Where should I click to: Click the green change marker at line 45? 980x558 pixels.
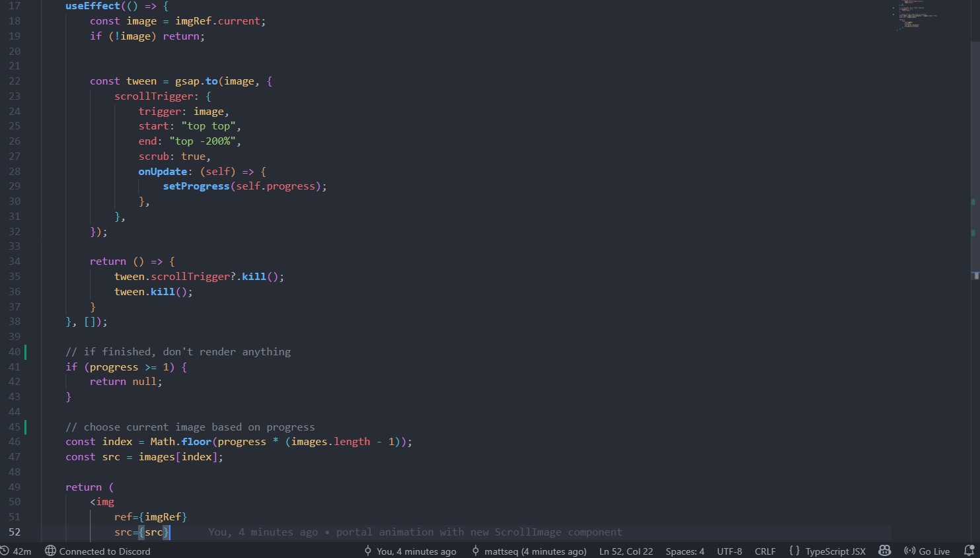(x=26, y=427)
